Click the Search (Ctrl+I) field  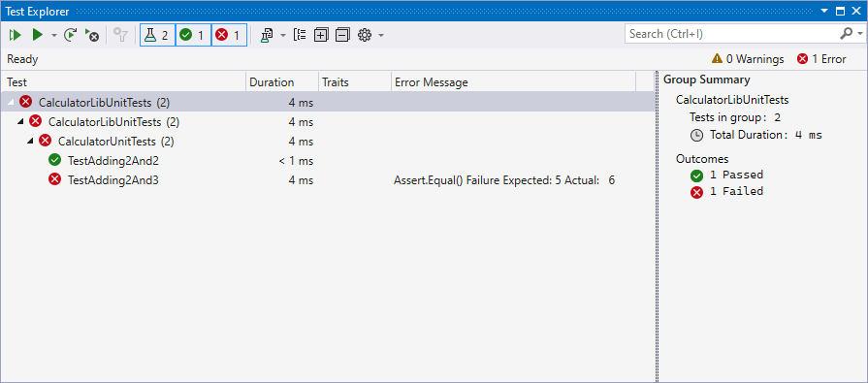(732, 34)
